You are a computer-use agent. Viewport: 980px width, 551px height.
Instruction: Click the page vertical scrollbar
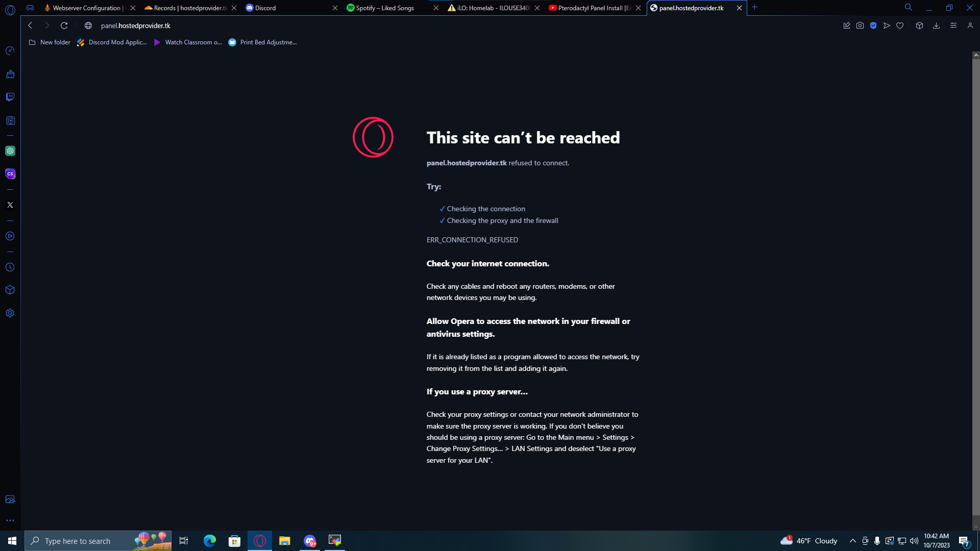[976, 286]
